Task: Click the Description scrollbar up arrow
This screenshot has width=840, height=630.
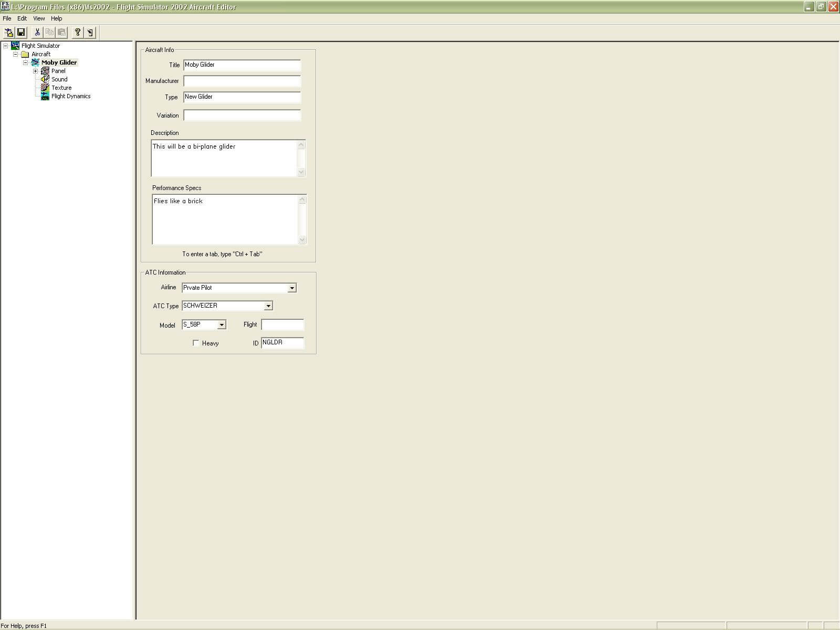Action: click(301, 145)
